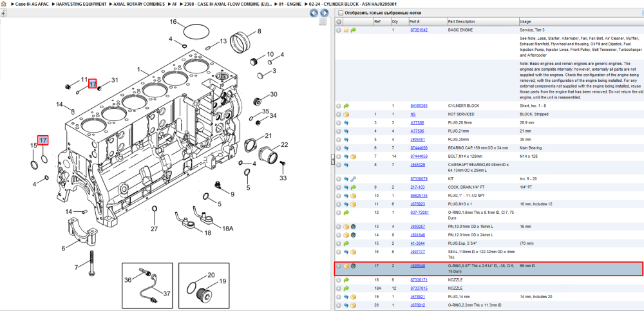Click the box icon in the SEAL,118mm row
This screenshot has width=644, height=311.
tap(353, 252)
